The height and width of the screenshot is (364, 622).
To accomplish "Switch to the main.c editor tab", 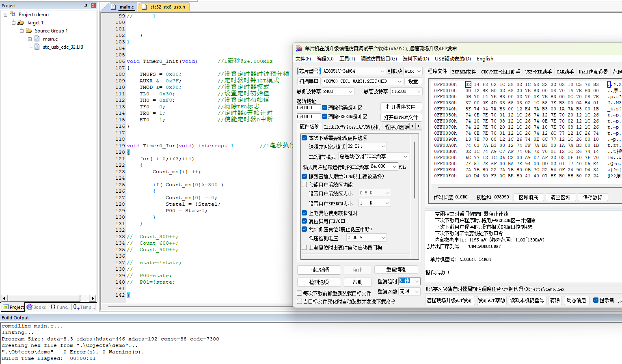I will (127, 7).
